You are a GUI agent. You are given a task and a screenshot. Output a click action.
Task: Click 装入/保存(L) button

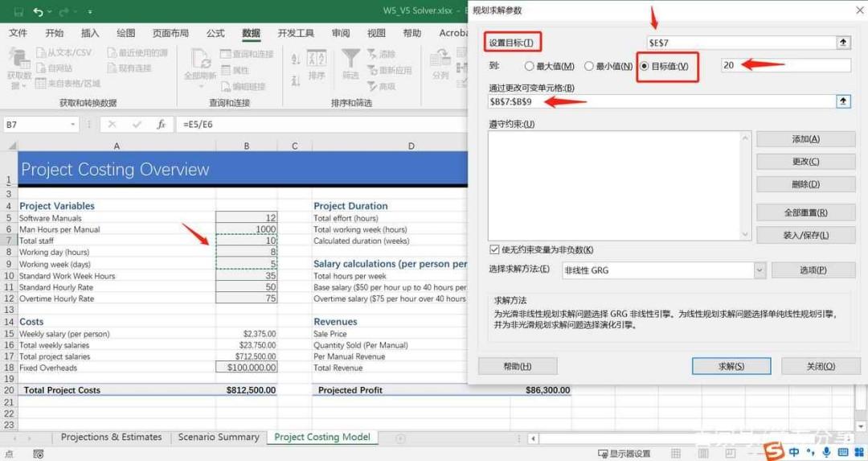[x=805, y=236]
